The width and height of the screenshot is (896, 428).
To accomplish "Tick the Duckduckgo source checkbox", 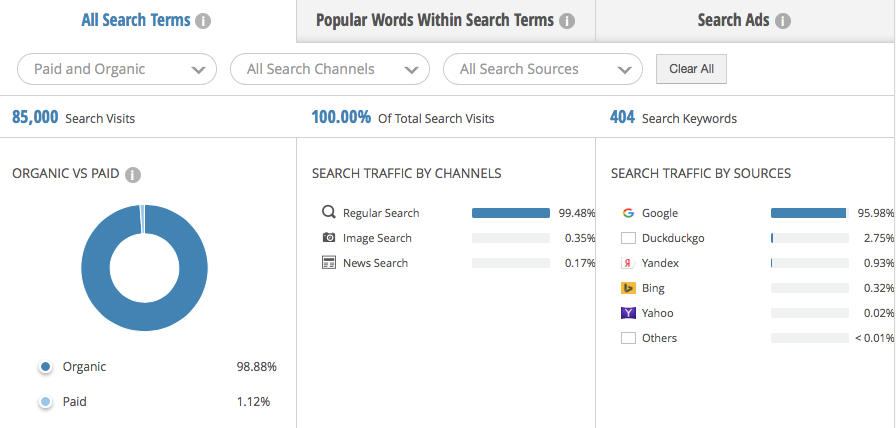I will click(628, 238).
